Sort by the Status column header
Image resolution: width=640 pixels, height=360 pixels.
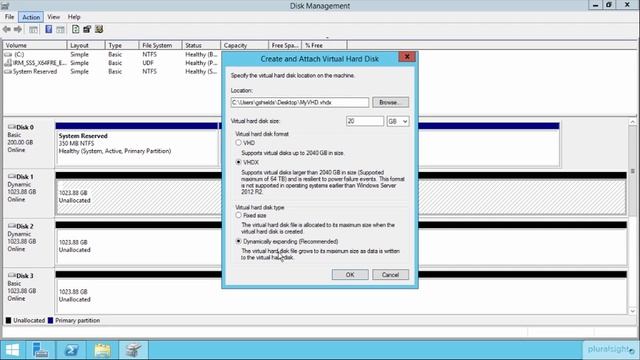click(201, 45)
